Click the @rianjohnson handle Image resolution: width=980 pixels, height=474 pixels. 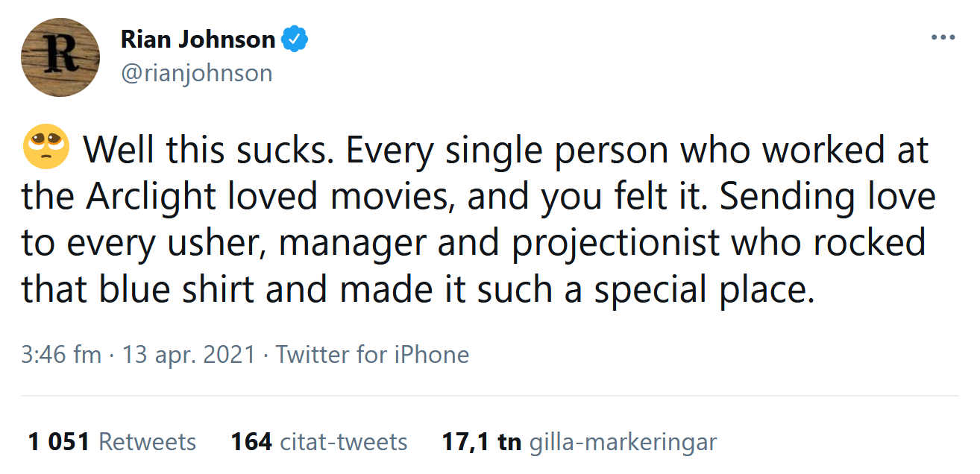click(197, 72)
